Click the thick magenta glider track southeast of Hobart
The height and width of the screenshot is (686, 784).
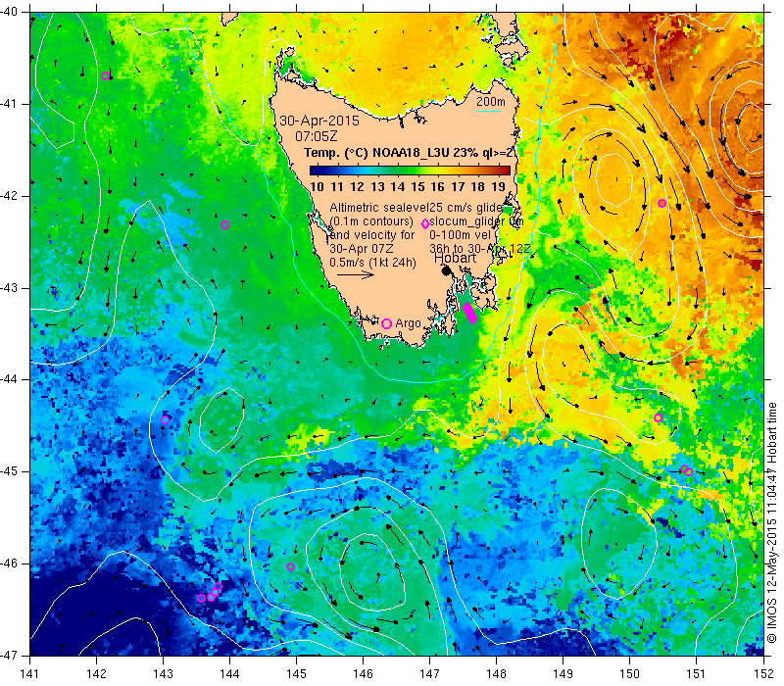coord(470,313)
